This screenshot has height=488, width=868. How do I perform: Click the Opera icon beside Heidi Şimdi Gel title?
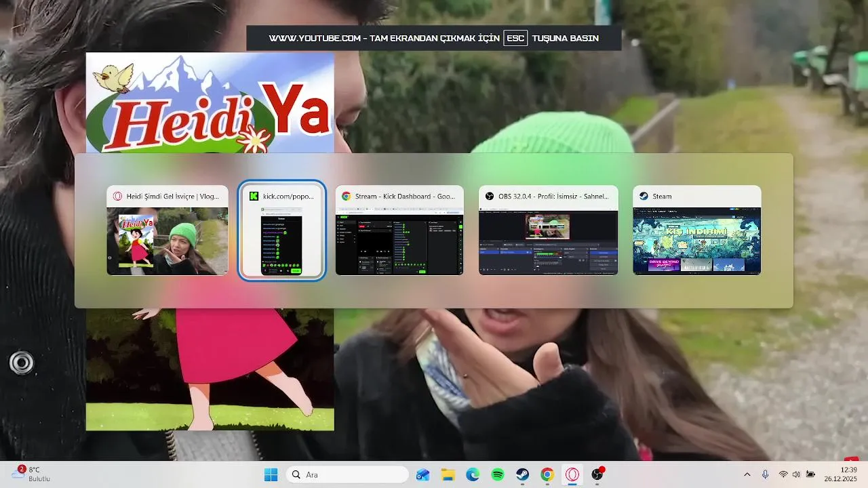[x=117, y=197]
